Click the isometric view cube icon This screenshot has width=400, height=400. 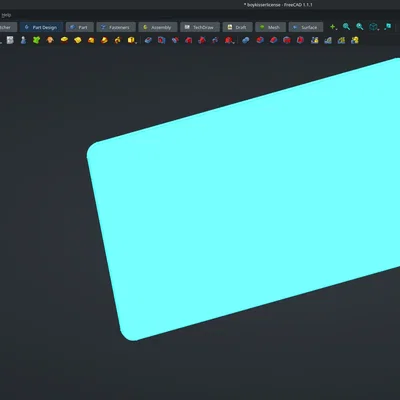point(373,27)
